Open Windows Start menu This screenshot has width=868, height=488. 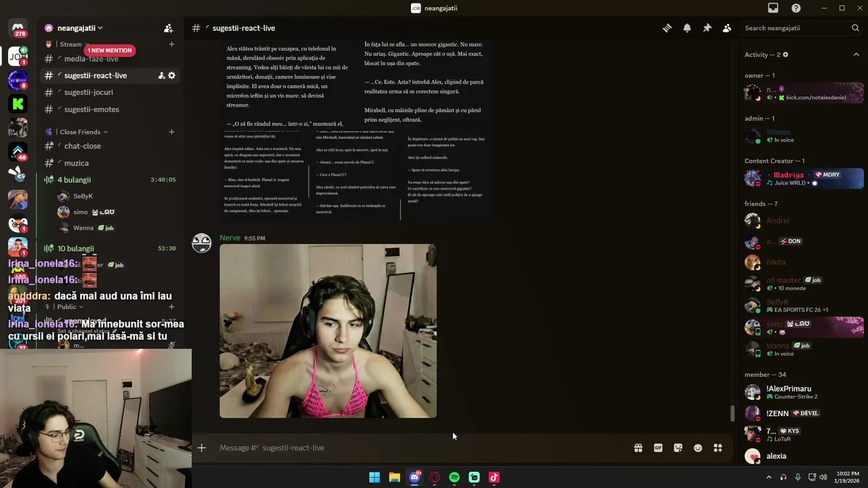[x=374, y=477]
